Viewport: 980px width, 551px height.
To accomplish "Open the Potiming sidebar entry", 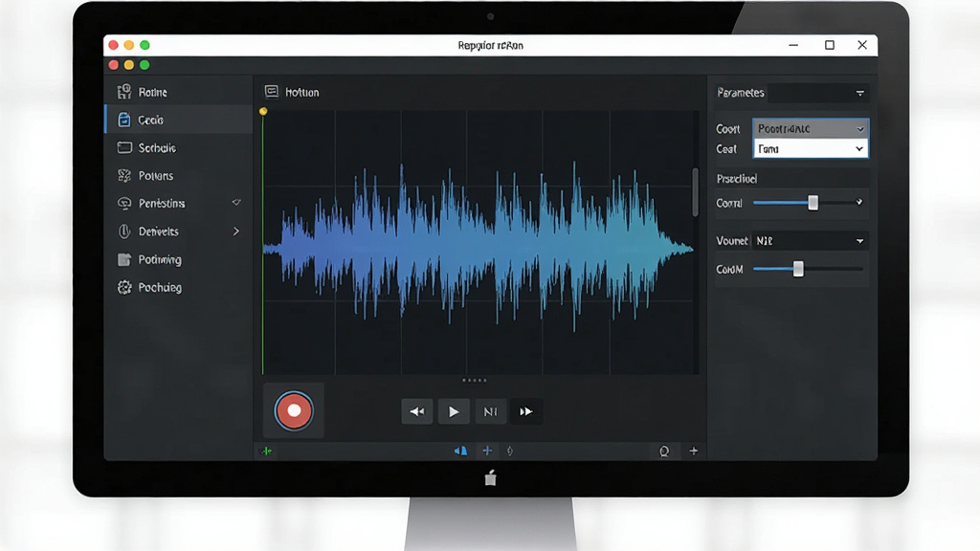I will pyautogui.click(x=178, y=259).
